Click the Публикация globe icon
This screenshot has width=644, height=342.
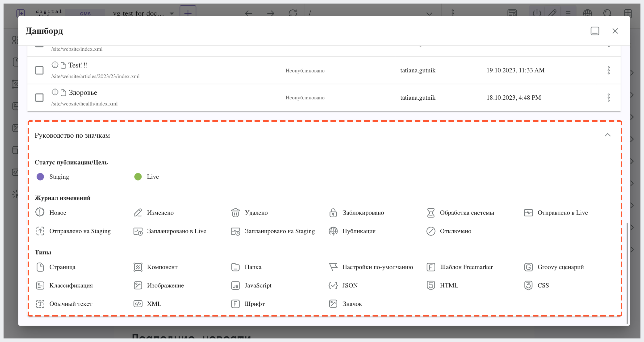click(x=333, y=231)
